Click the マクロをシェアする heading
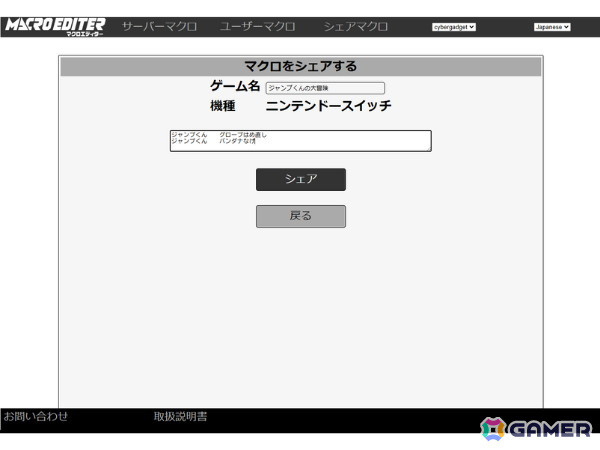600x450 pixels. (x=301, y=66)
